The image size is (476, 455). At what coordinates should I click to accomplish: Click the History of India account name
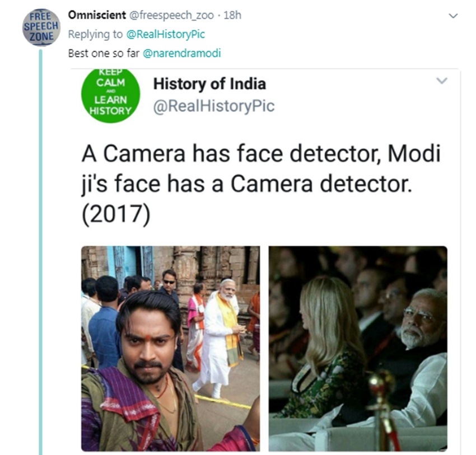click(209, 85)
